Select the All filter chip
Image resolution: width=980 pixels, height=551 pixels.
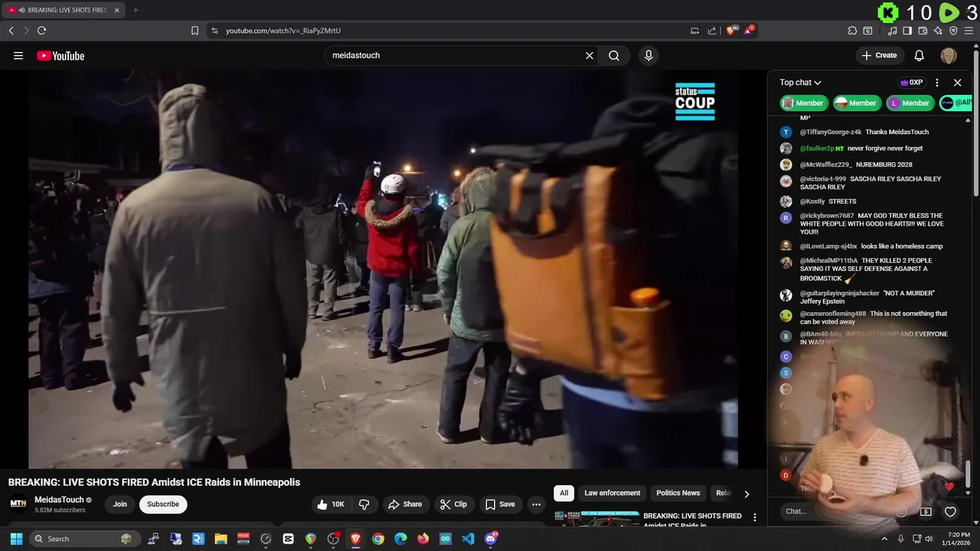(563, 493)
